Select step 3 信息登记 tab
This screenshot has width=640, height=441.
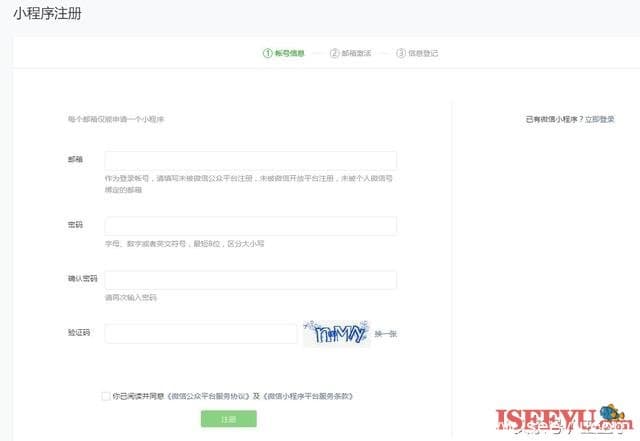pyautogui.click(x=417, y=53)
